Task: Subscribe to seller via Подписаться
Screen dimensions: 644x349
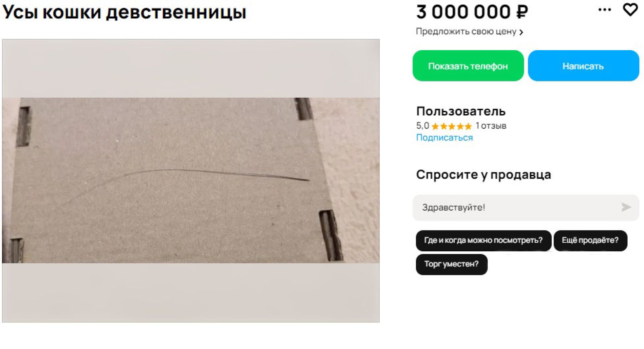Action: [x=444, y=138]
